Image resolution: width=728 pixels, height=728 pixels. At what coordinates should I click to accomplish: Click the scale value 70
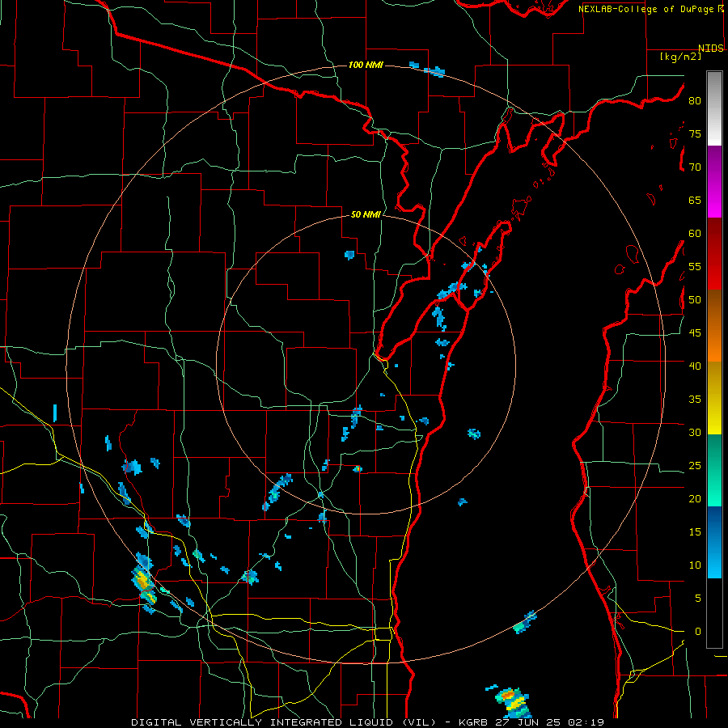(695, 167)
